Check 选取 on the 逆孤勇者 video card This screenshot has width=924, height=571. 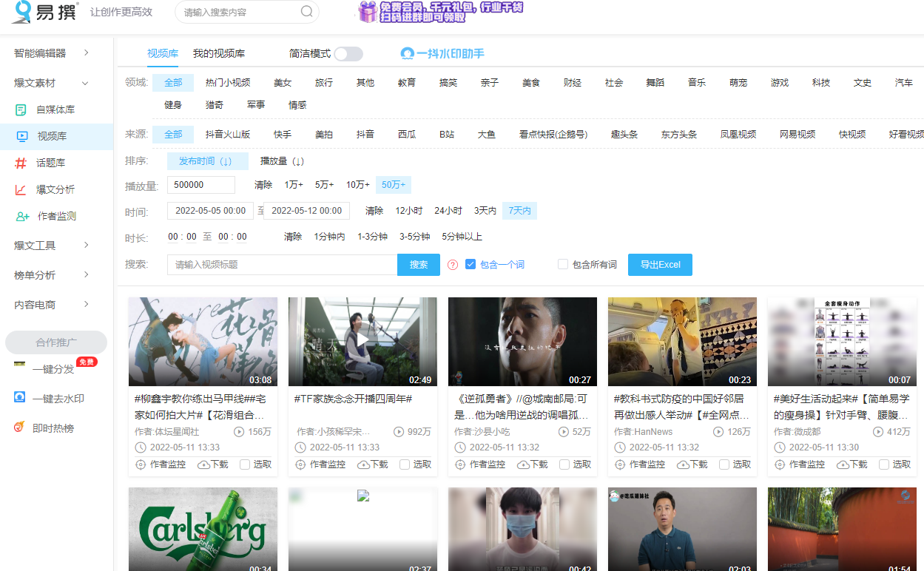pos(564,464)
